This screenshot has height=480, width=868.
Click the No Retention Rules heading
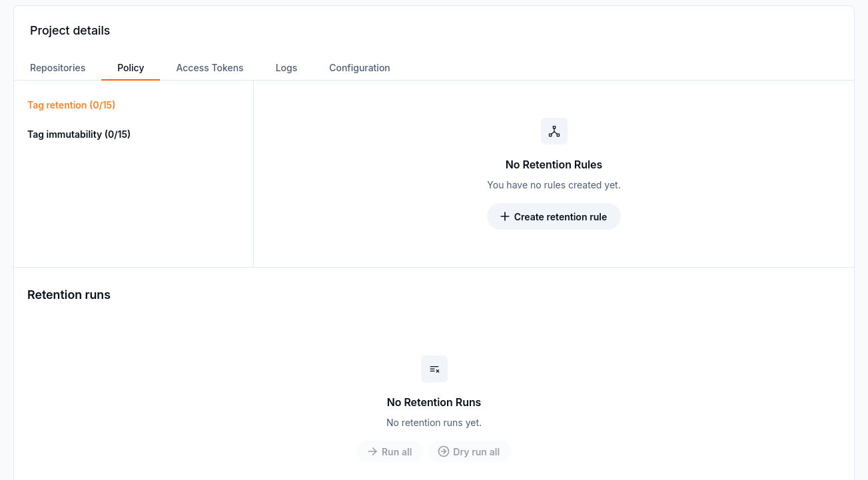click(x=554, y=164)
